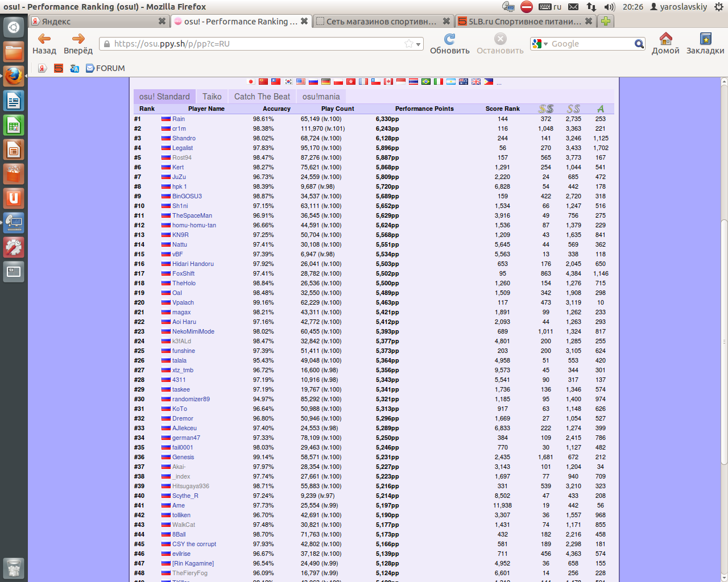728x582 pixels.
Task: Close the 5LB.ru browser tab
Action: pos(589,21)
